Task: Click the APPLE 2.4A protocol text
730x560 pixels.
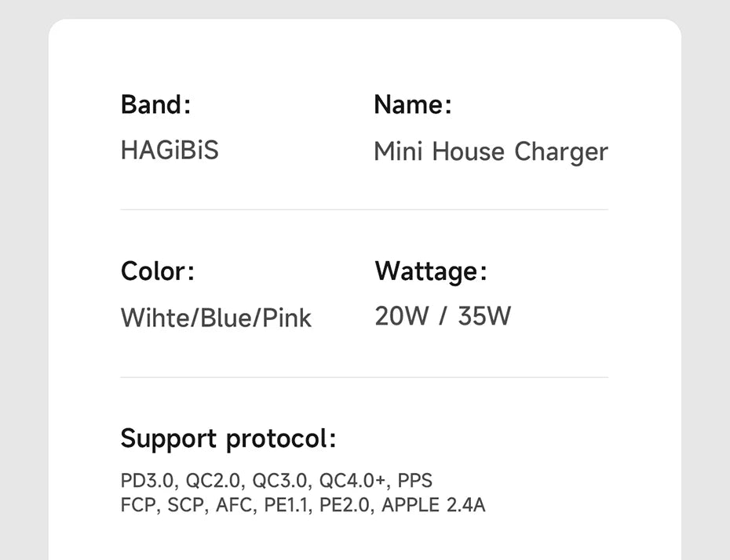Action: coord(433,504)
